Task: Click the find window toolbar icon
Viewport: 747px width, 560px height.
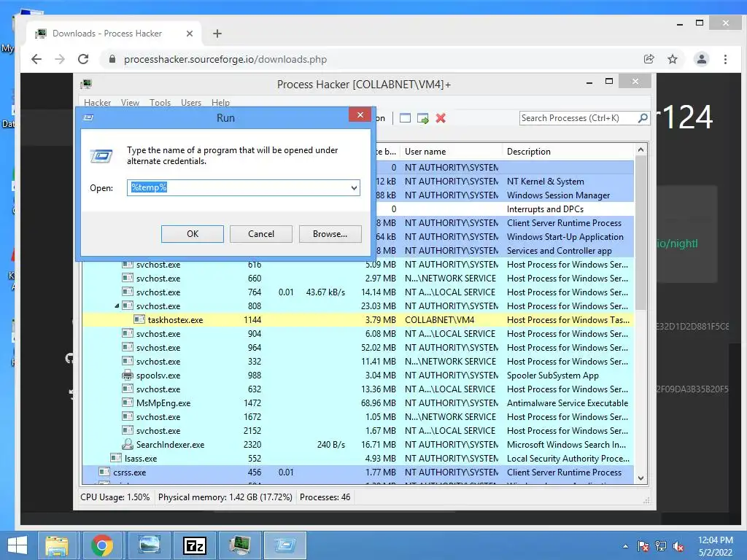Action: (x=406, y=118)
